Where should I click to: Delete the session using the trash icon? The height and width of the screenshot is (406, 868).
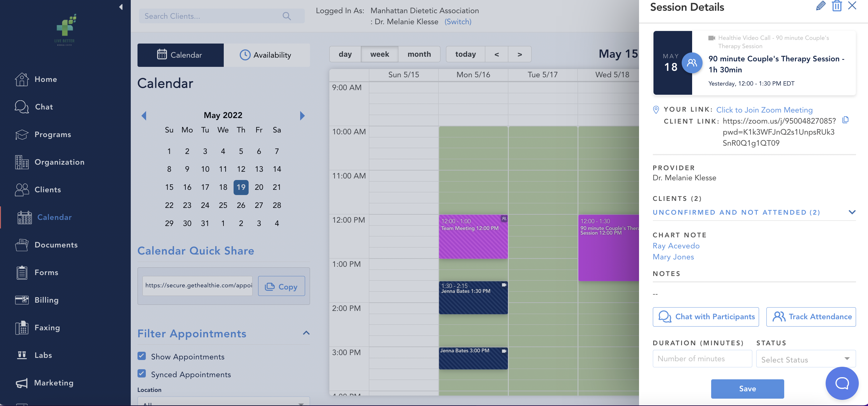(837, 6)
